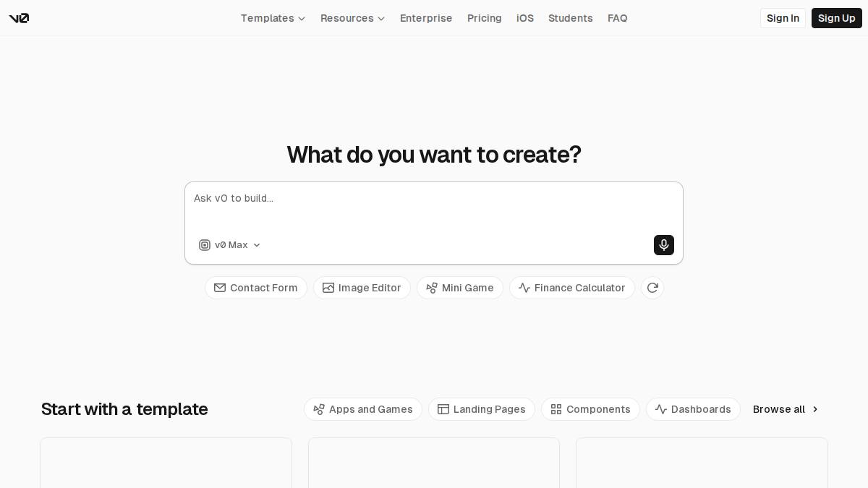The width and height of the screenshot is (868, 488).
Task: Pick the Mini Game suggestion chip
Action: pos(460,288)
